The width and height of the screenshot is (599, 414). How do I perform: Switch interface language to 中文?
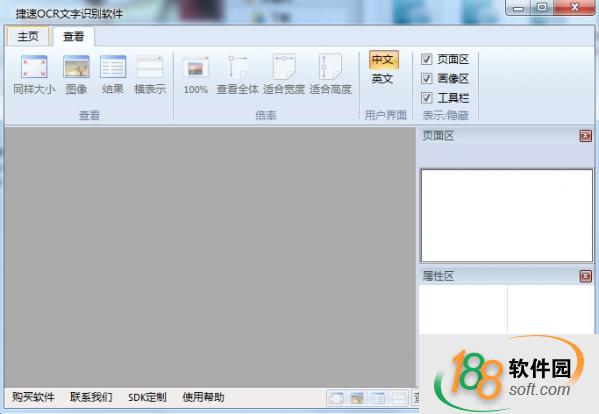tap(383, 60)
